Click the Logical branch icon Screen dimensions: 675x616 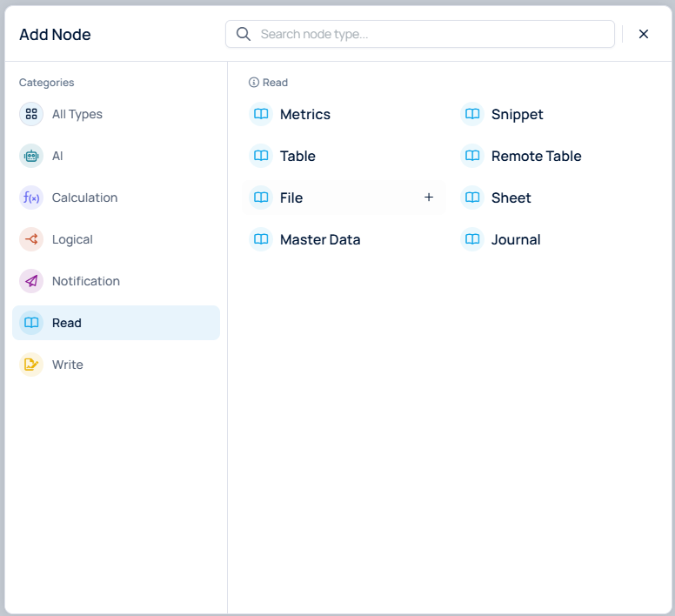[x=31, y=239]
